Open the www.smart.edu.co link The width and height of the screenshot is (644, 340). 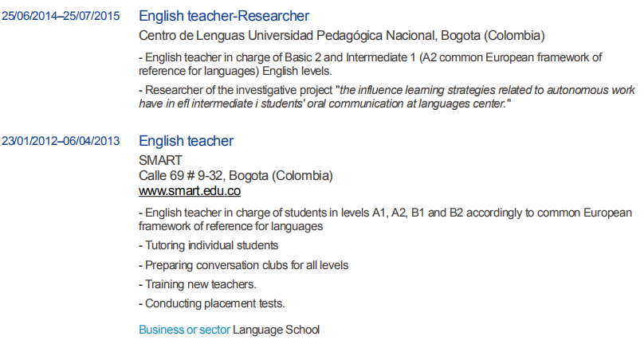190,191
